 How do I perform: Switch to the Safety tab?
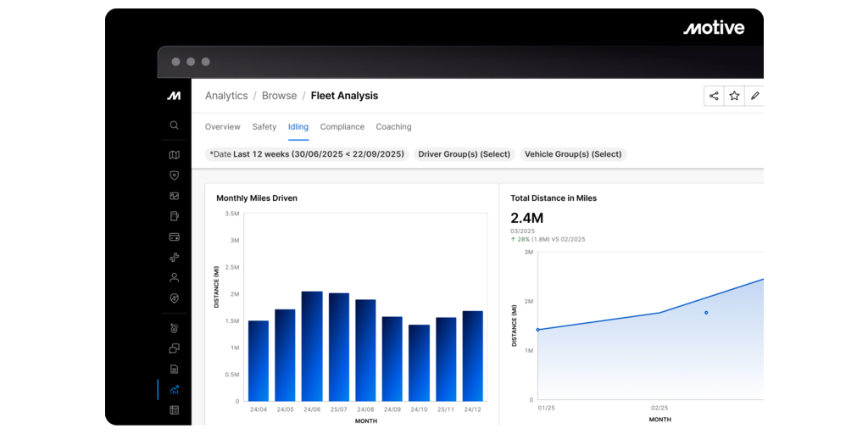pos(264,127)
